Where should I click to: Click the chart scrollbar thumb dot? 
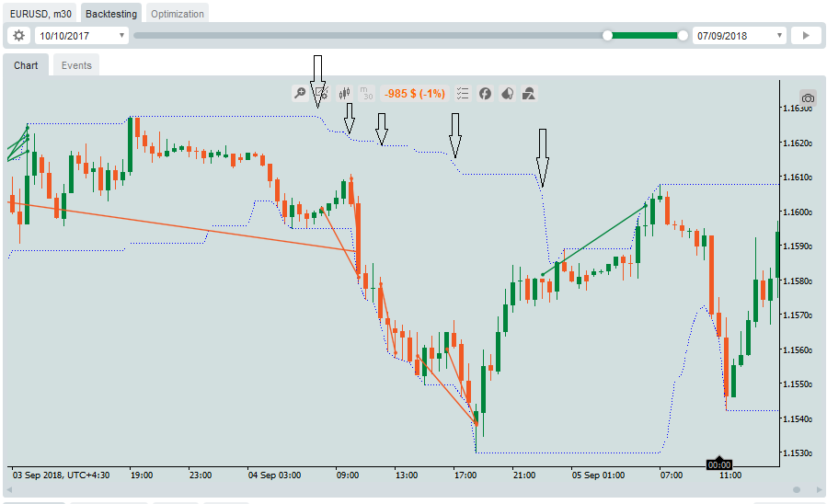(797, 490)
